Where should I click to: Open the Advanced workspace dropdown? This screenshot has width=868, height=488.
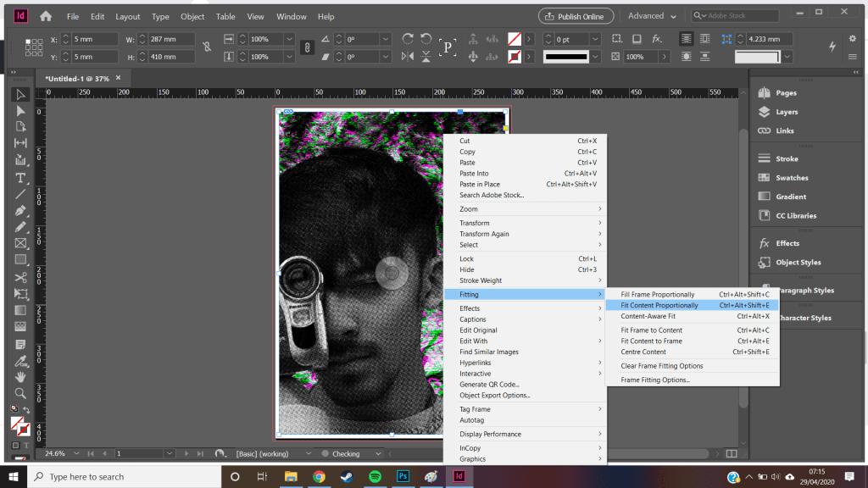651,16
